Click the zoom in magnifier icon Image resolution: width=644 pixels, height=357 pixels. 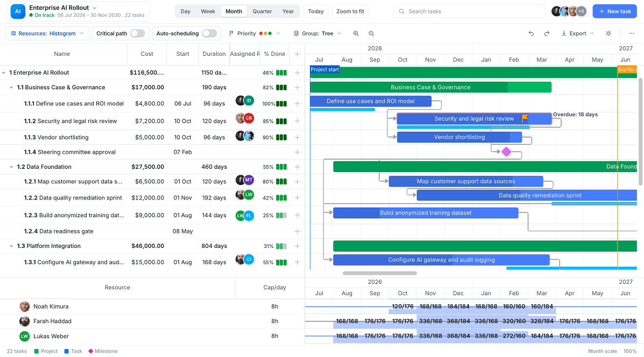pyautogui.click(x=356, y=34)
